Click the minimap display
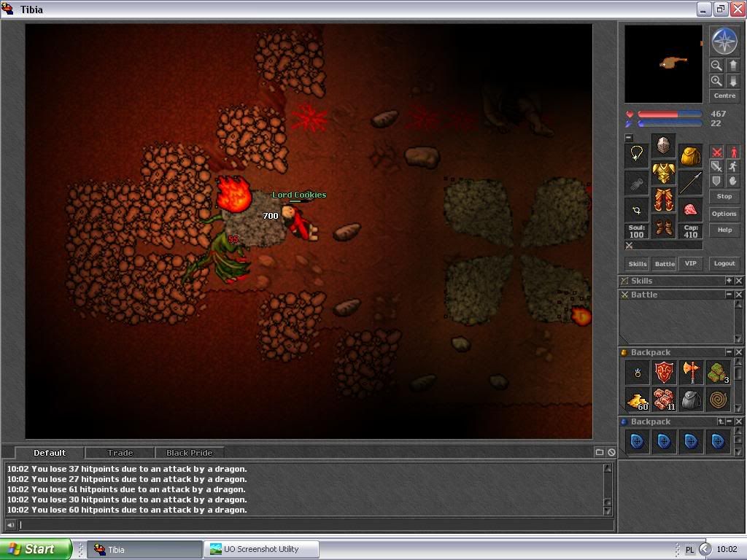The width and height of the screenshot is (747, 560). point(664,64)
